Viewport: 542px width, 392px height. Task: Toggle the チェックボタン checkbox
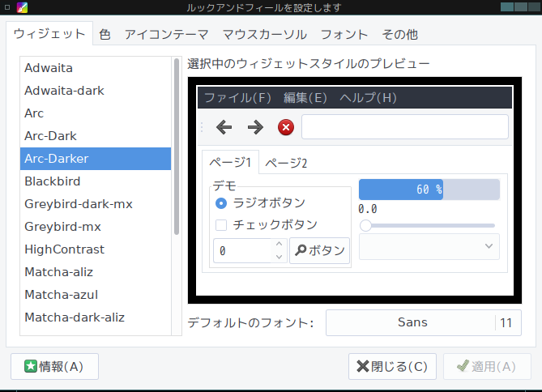tap(221, 225)
